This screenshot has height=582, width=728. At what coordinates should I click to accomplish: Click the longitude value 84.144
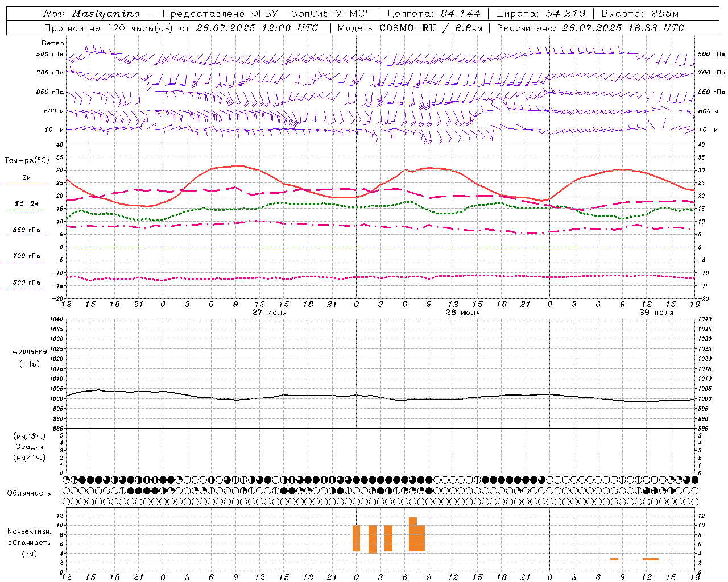pos(460,14)
